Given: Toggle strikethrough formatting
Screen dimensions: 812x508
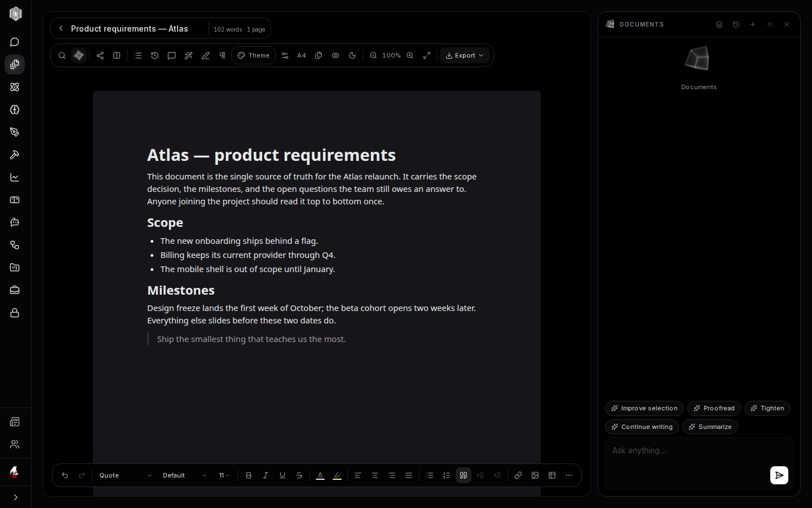Looking at the screenshot, I should [x=299, y=475].
